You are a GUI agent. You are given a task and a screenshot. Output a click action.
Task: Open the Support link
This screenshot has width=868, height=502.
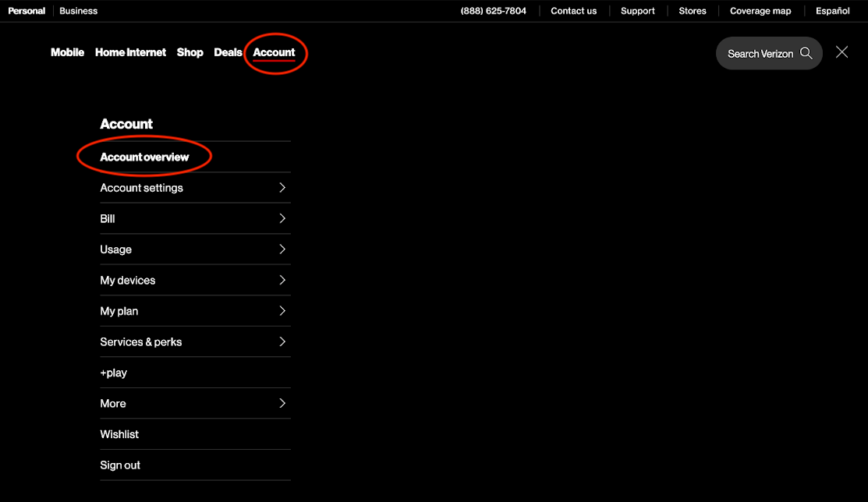click(638, 11)
